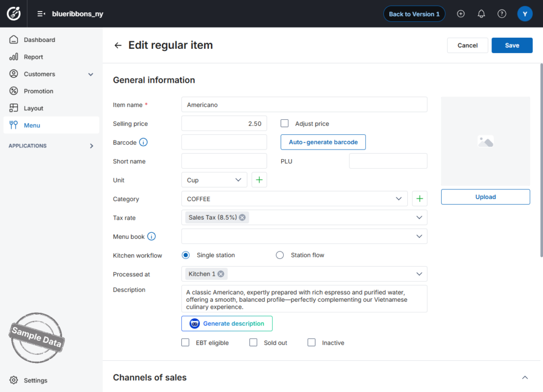Check the EBT eligible checkbox
This screenshot has height=392, width=543.
point(185,343)
